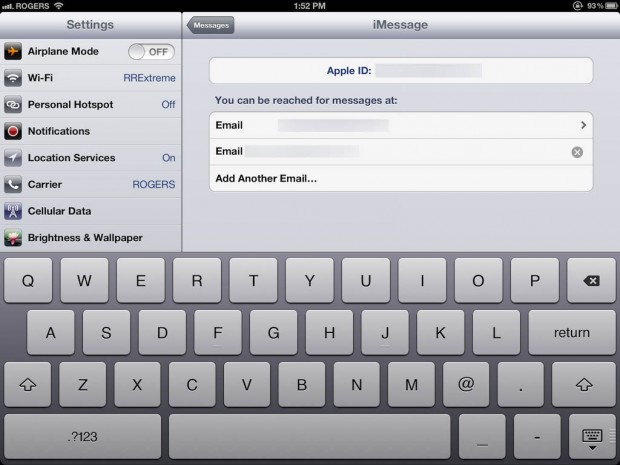Screen dimensions: 620x465
Task: Tap the X key
Action: tap(137, 384)
